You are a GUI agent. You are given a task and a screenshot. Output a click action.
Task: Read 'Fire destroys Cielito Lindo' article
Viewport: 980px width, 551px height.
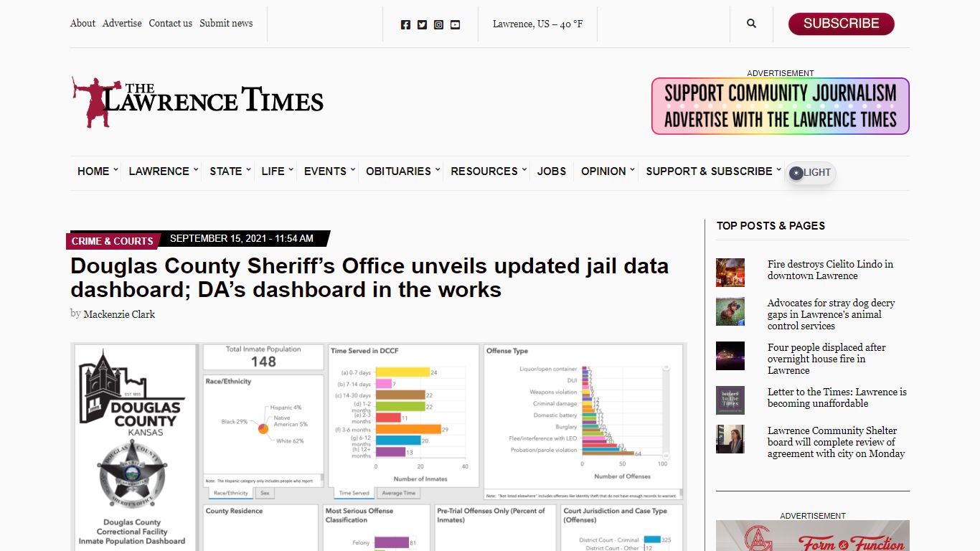point(830,270)
